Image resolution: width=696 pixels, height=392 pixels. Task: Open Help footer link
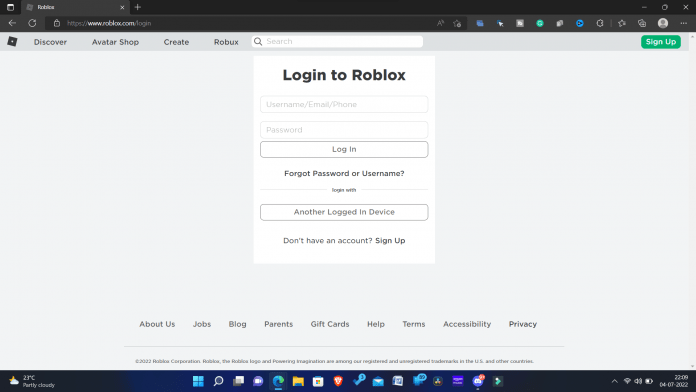376,324
